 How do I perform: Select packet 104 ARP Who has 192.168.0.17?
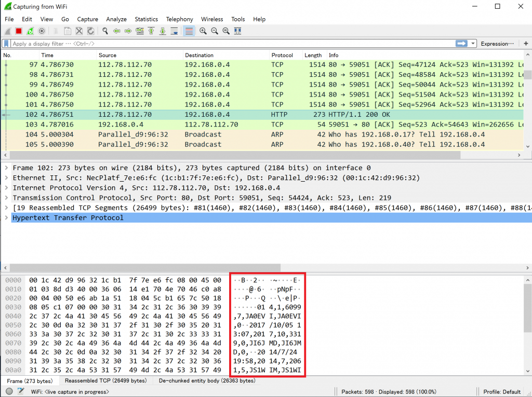263,134
